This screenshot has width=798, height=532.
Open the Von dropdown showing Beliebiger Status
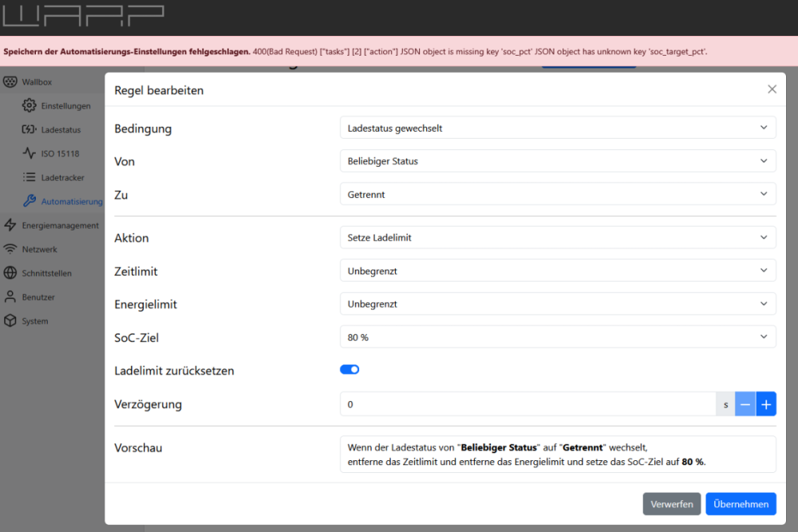(558, 161)
